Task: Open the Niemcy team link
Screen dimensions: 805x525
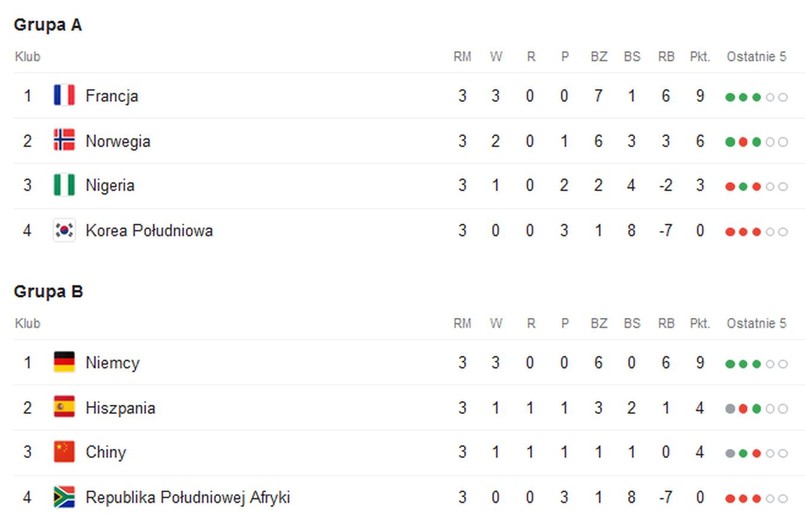Action: pyautogui.click(x=112, y=363)
